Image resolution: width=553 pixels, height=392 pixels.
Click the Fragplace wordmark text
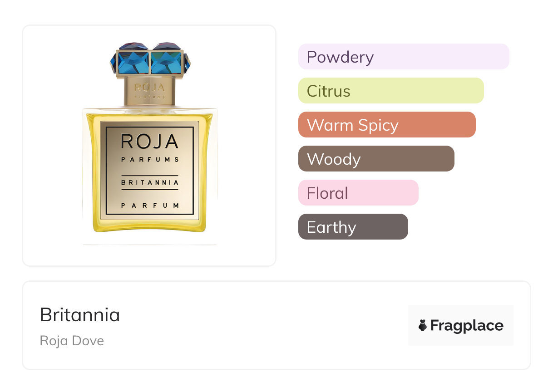(x=467, y=326)
